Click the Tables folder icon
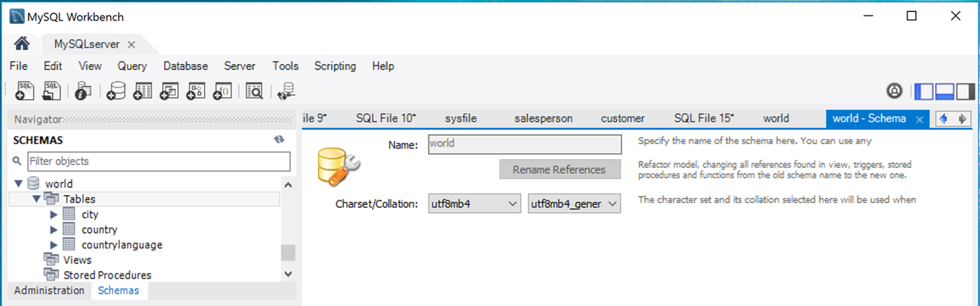The image size is (980, 306). [51, 199]
